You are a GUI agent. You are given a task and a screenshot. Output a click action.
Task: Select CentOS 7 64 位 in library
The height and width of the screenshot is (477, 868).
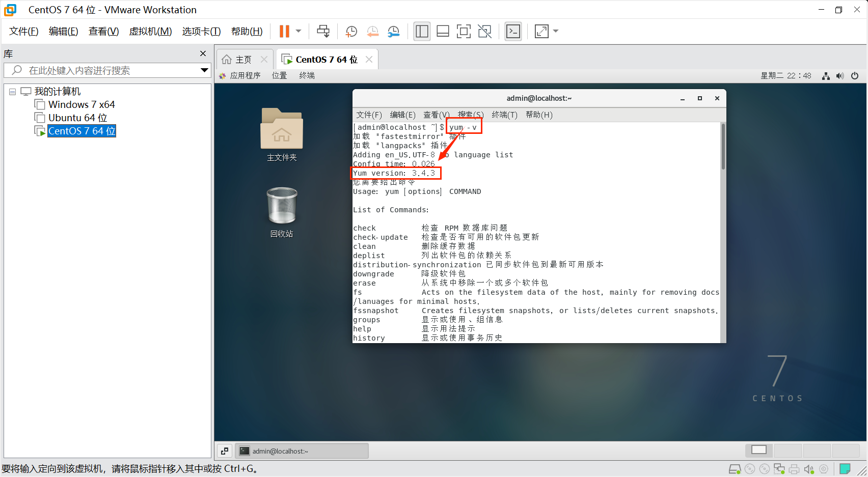(x=82, y=131)
